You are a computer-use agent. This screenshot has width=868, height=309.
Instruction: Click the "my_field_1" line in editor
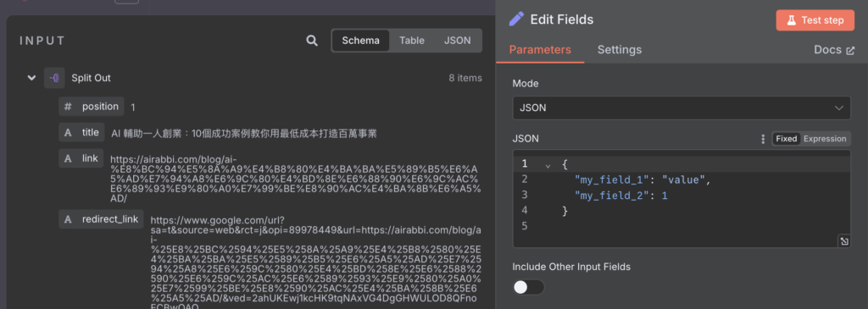coord(643,179)
